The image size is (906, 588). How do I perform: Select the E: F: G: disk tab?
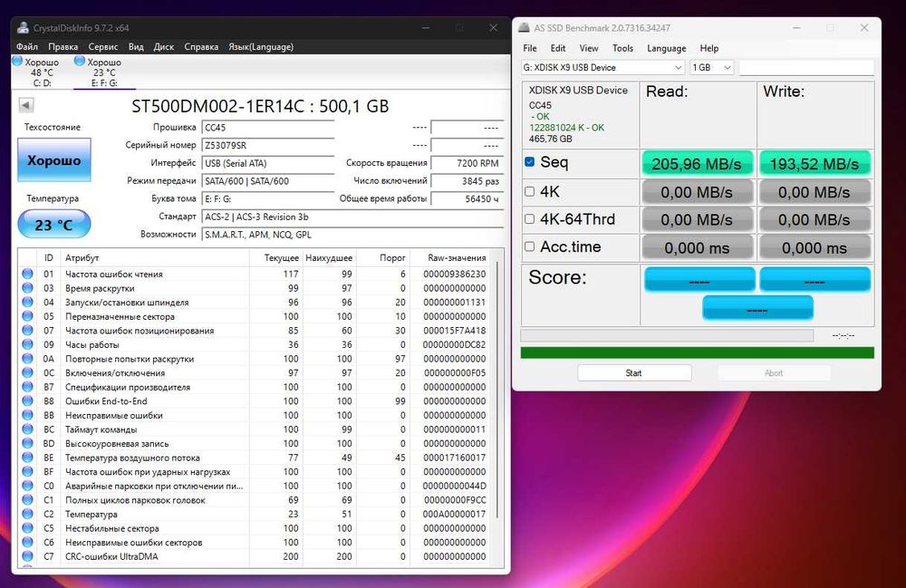point(104,72)
